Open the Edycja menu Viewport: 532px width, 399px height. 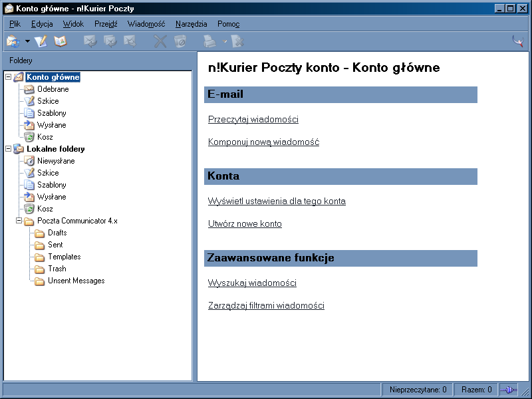click(42, 24)
